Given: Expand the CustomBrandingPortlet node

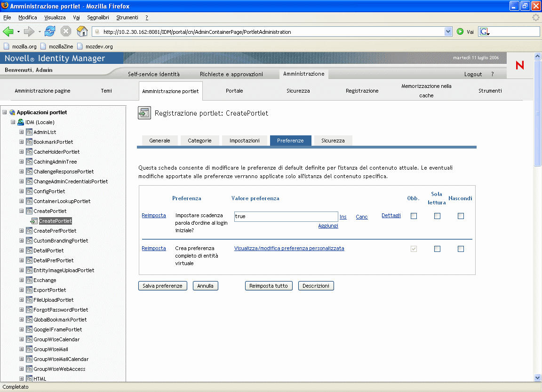Looking at the screenshot, I should point(22,240).
